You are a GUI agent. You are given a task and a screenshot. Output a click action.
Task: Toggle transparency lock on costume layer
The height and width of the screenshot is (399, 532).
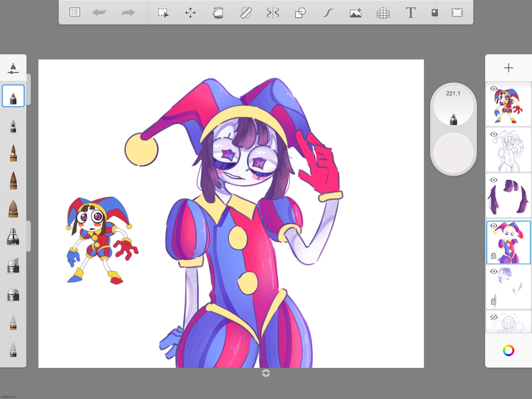click(x=494, y=256)
